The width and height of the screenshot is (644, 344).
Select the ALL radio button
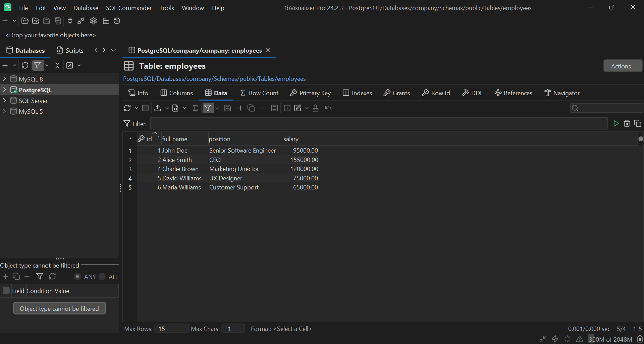[102, 277]
